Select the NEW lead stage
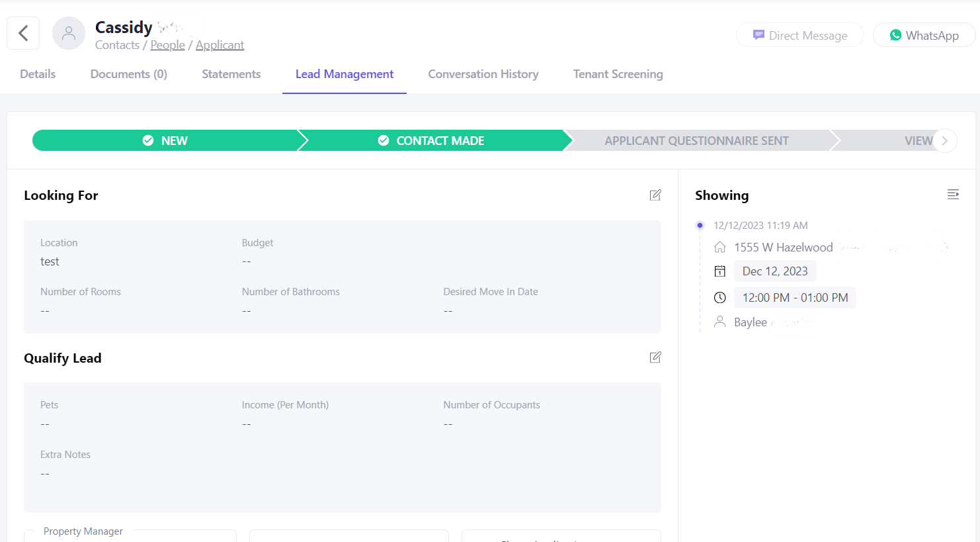 pos(165,140)
